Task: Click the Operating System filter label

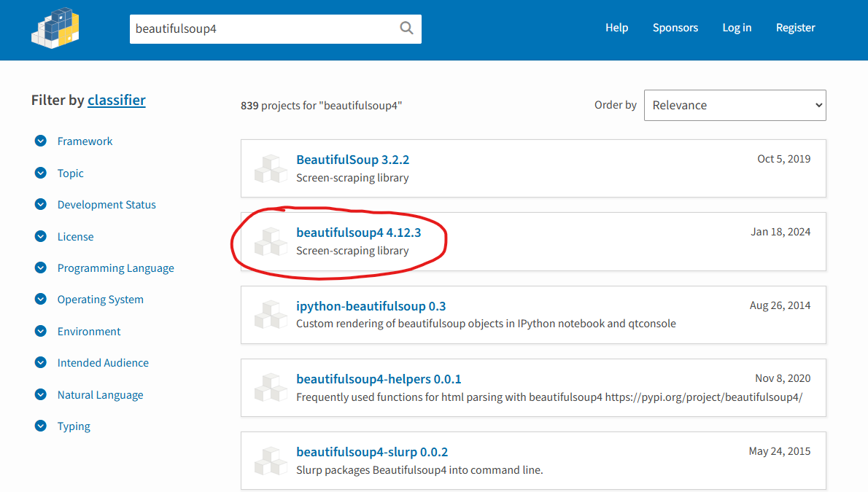Action: 100,300
